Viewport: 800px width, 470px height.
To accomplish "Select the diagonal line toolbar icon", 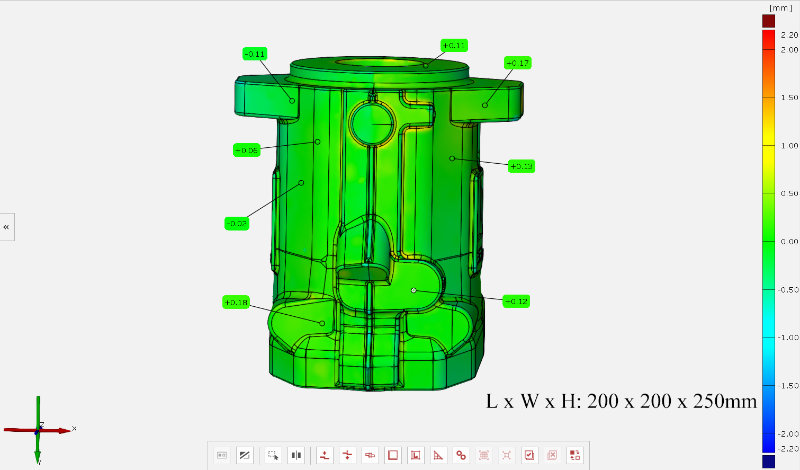I will coord(244,455).
